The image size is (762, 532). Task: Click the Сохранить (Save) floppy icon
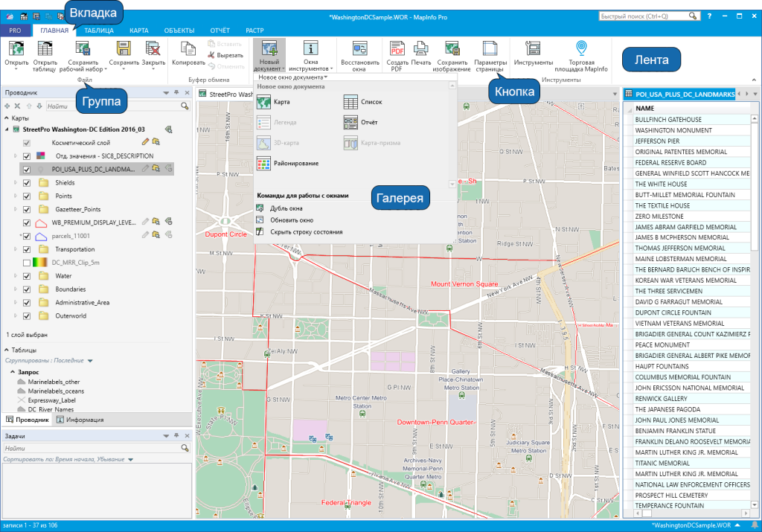(124, 49)
